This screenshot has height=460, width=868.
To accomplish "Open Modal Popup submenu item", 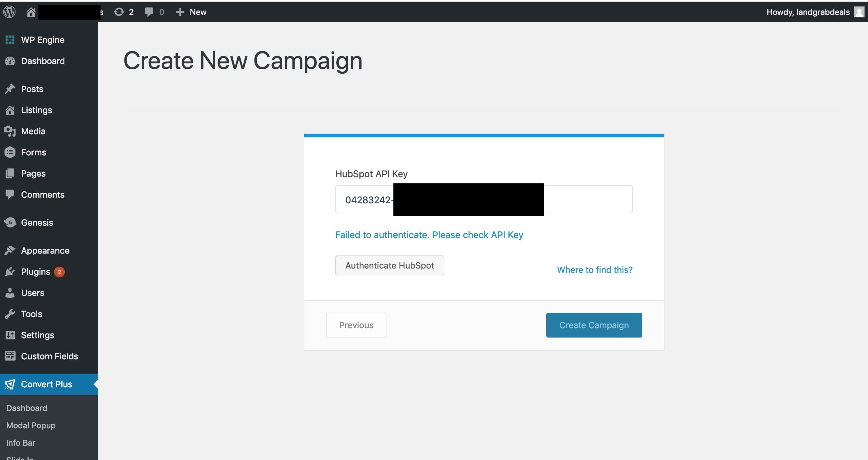I will click(31, 425).
